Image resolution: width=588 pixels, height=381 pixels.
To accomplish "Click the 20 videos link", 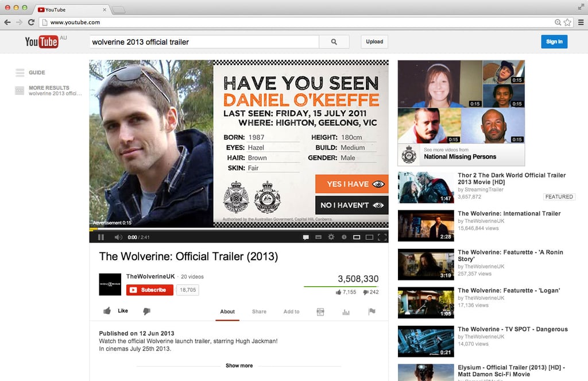I will [192, 276].
